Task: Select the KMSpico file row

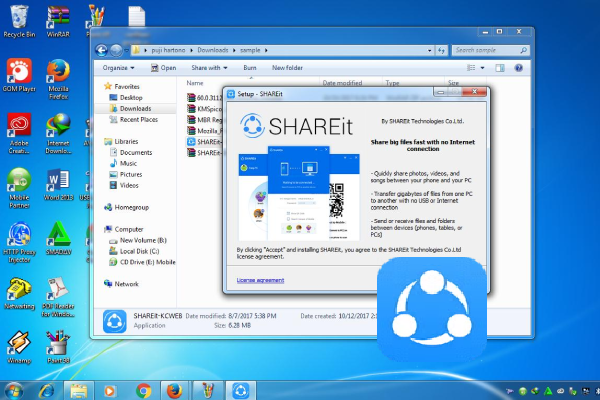Action: click(x=204, y=109)
